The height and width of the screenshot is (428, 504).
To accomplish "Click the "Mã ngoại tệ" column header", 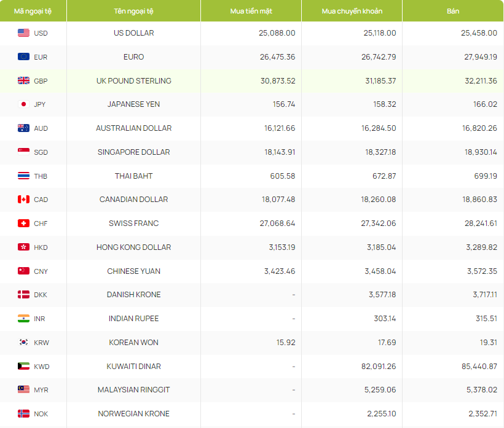I will (33, 12).
